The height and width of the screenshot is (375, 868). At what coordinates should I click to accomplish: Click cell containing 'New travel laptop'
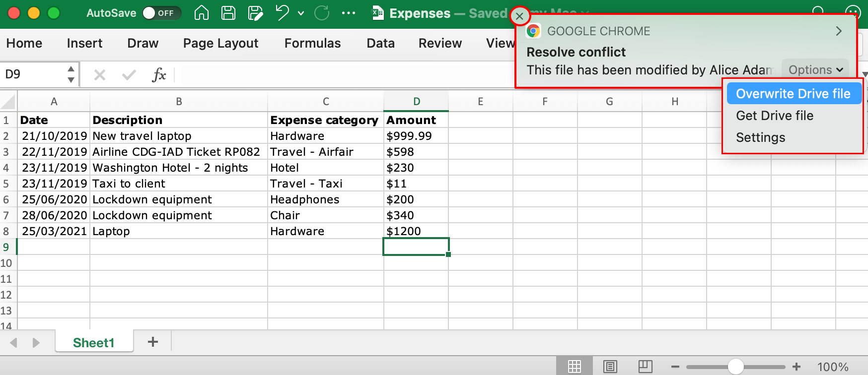179,136
